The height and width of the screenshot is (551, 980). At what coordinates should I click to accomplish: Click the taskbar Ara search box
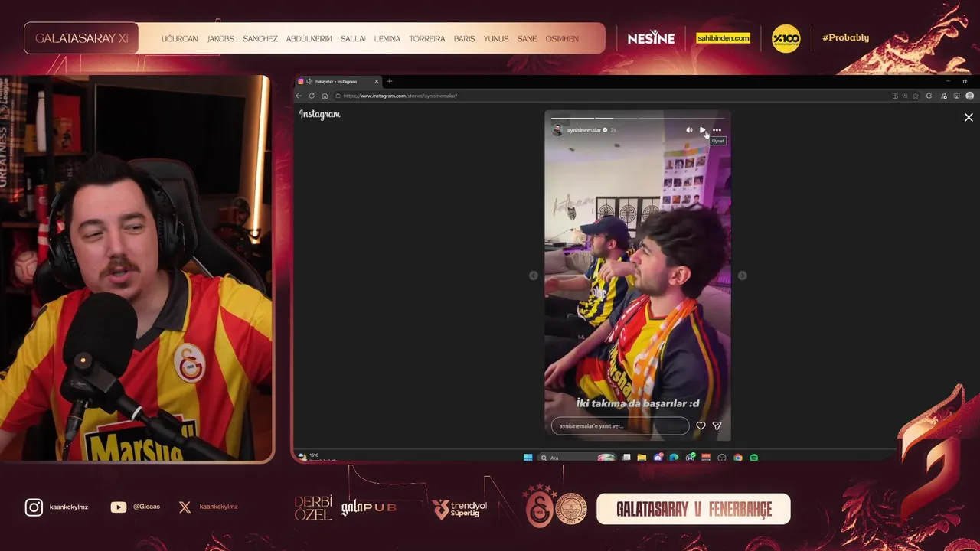point(577,458)
